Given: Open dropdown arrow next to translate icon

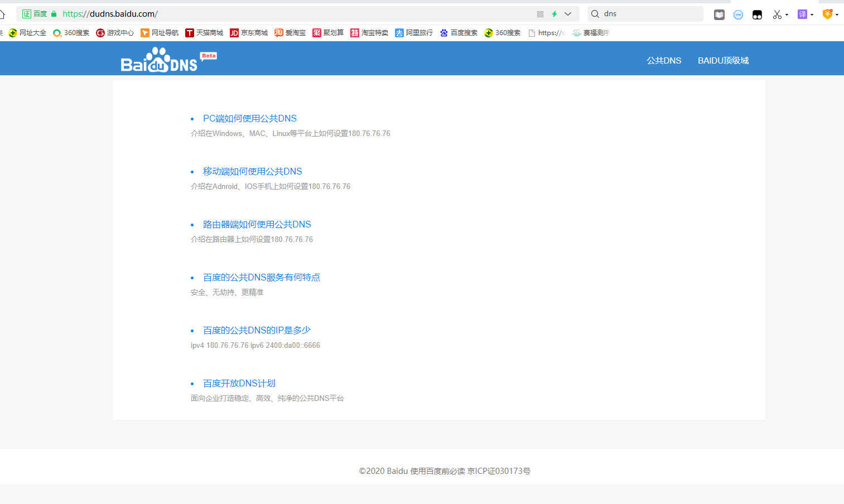Looking at the screenshot, I should tap(812, 14).
